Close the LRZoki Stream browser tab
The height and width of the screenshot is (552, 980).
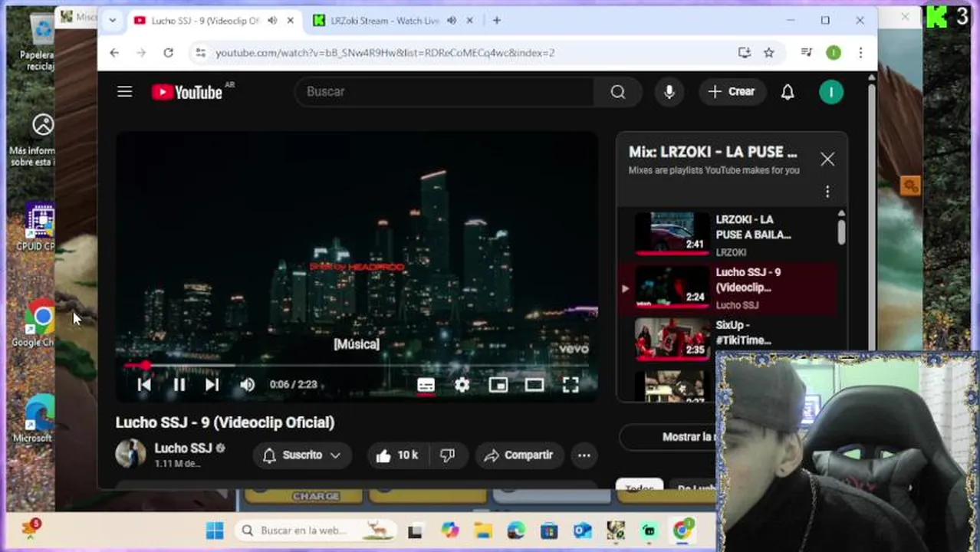469,21
